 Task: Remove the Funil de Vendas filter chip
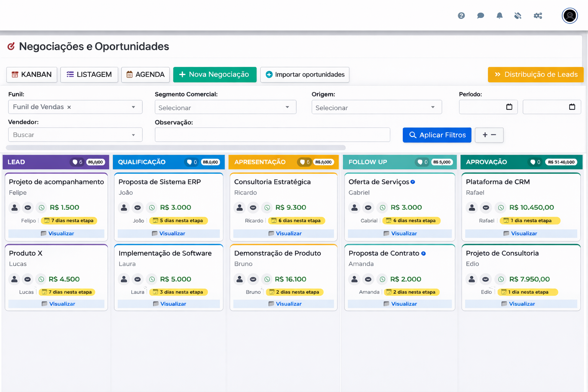coord(69,107)
